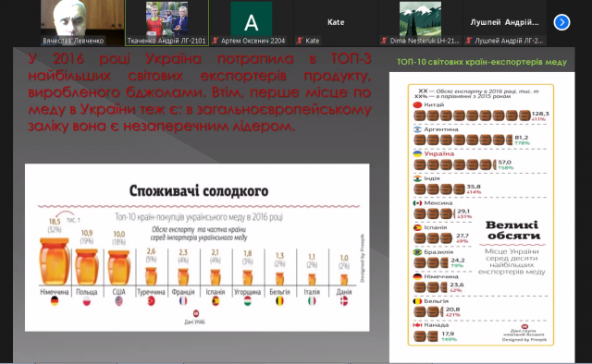Select Лушпей Андрій's participant tile
This screenshot has height=364, width=592.
(505, 22)
